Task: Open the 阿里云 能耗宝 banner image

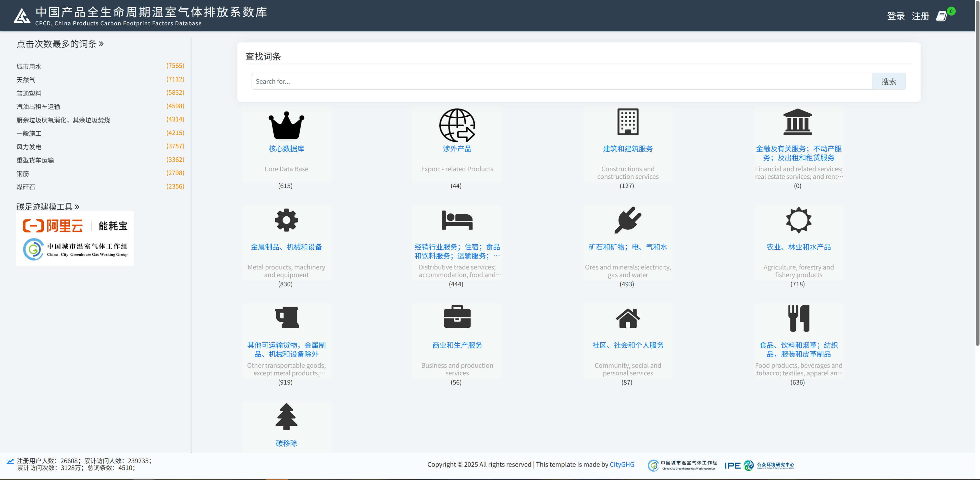Action: click(75, 238)
